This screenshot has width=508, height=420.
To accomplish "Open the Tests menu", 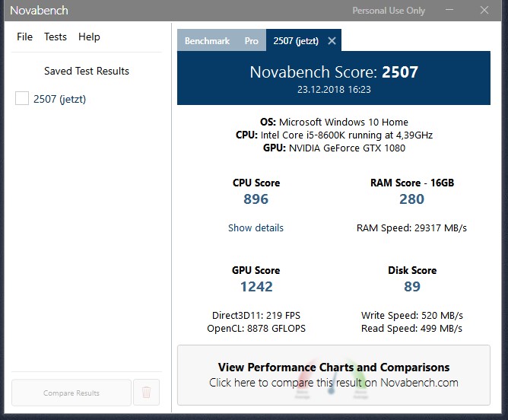I will (56, 37).
